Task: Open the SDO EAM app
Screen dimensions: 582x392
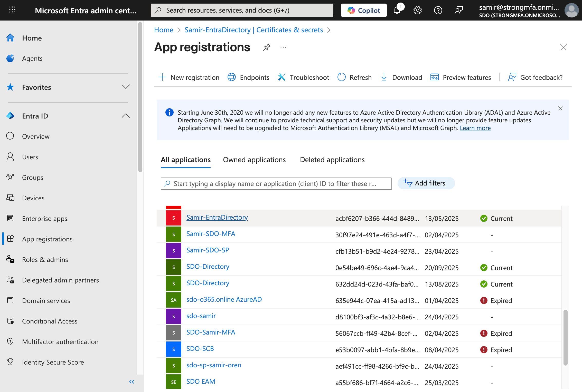Action: (x=201, y=381)
